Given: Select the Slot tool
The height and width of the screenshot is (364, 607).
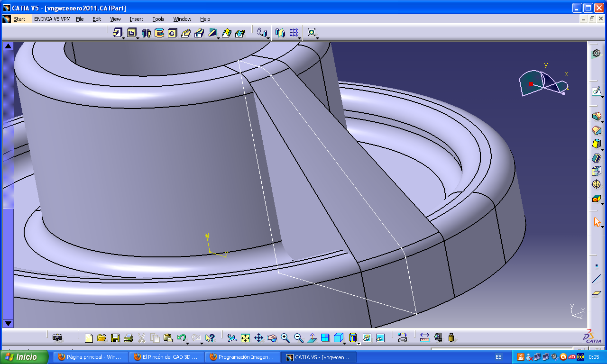Looking at the screenshot, I should [x=199, y=33].
